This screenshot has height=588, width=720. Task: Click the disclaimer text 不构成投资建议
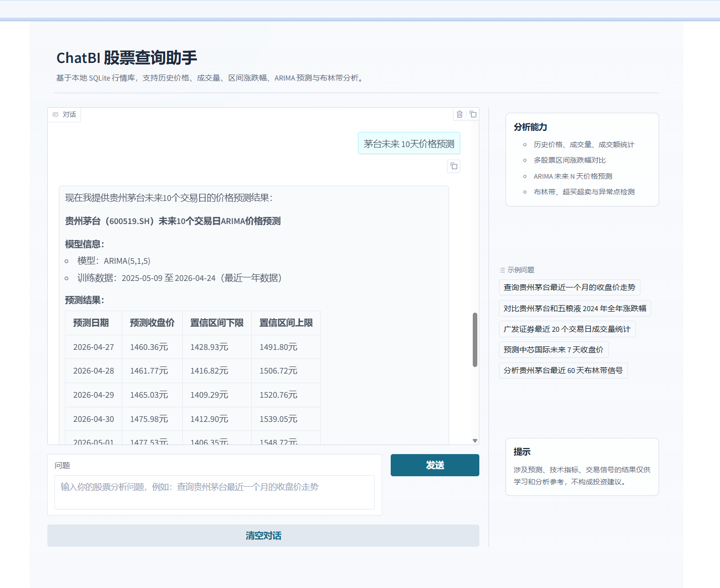[x=598, y=482]
